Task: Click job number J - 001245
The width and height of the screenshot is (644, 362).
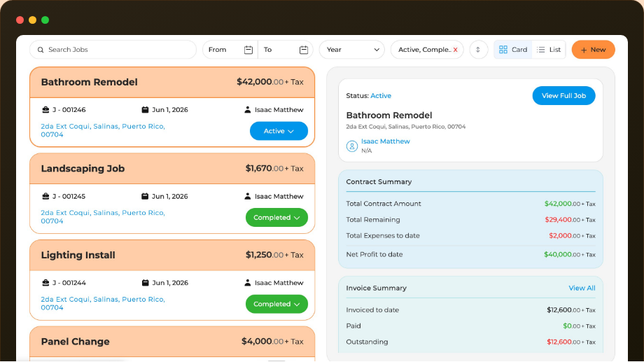Action: (x=69, y=197)
